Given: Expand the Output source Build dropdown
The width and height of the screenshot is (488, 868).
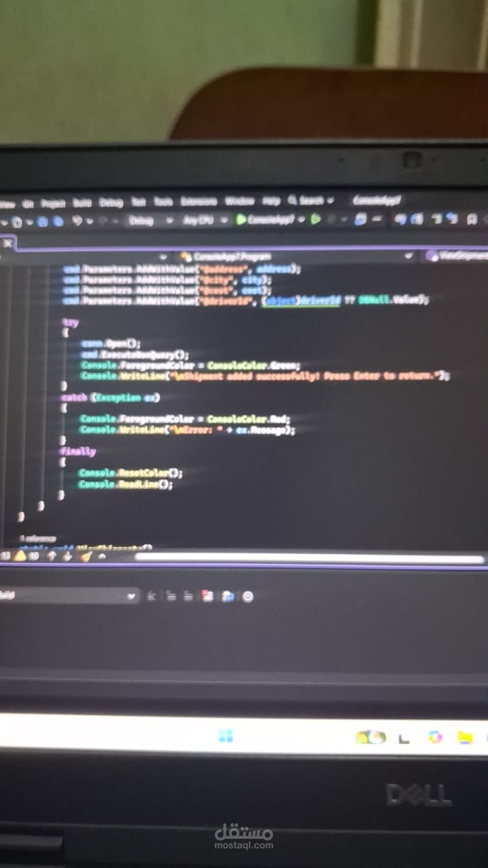Looking at the screenshot, I should click(68, 595).
